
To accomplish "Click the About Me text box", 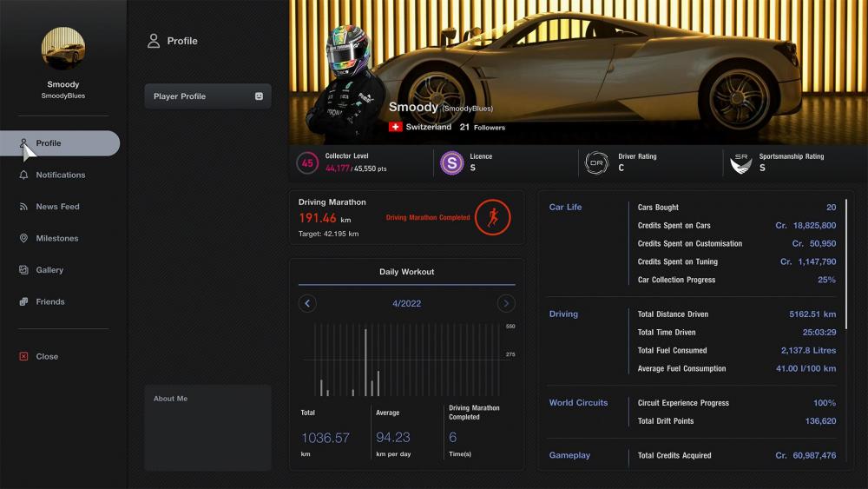I will point(207,427).
